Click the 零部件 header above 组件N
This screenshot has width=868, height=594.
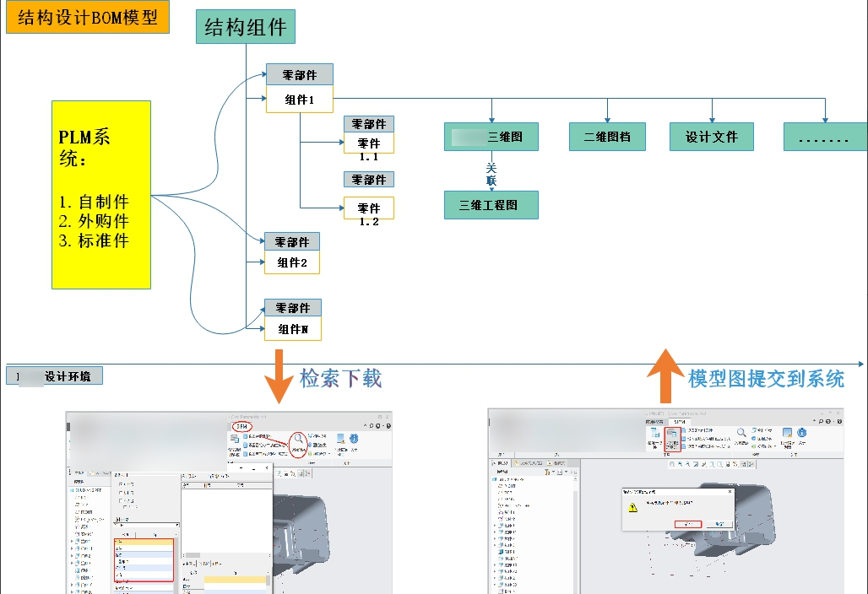(293, 307)
